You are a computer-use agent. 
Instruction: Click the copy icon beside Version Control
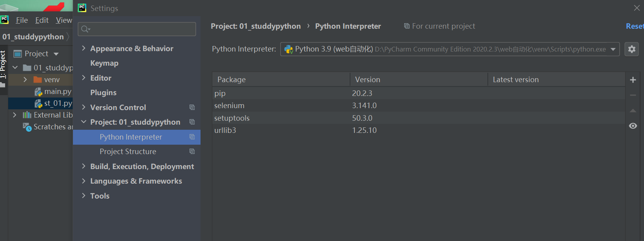(x=192, y=107)
